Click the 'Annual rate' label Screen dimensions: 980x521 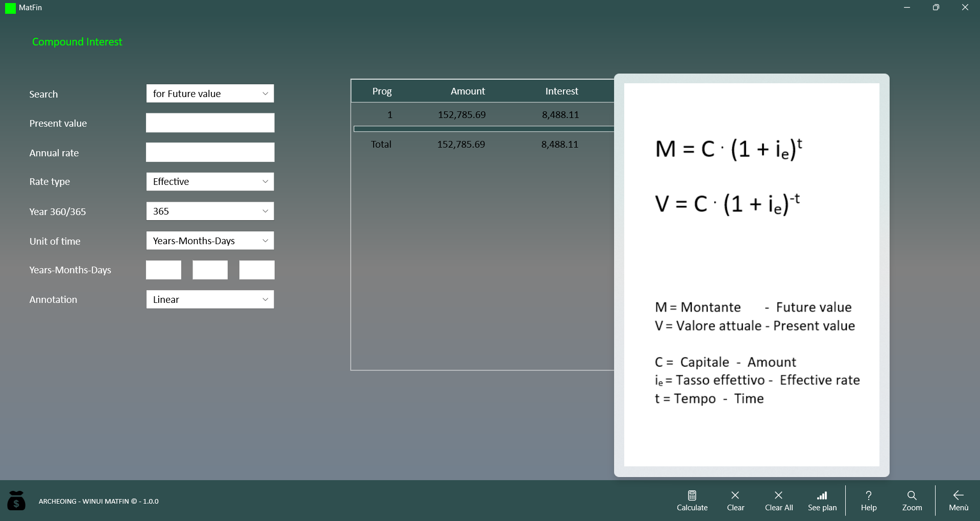click(x=54, y=153)
